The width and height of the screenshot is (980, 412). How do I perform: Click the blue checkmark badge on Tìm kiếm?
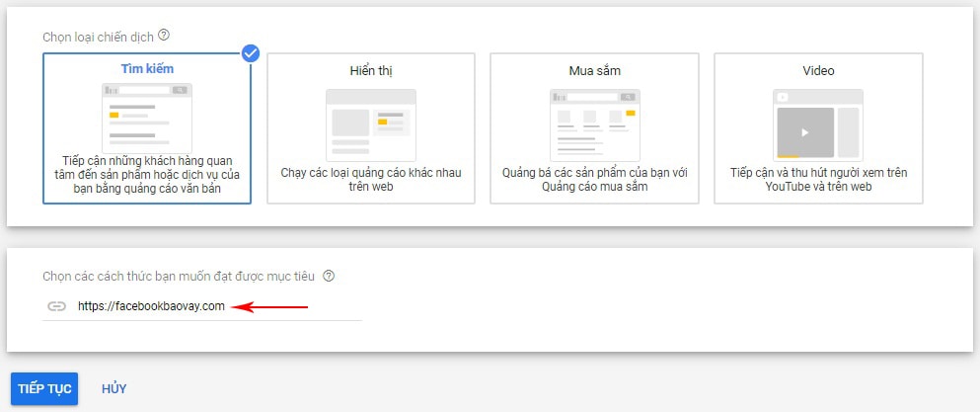pyautogui.click(x=250, y=54)
